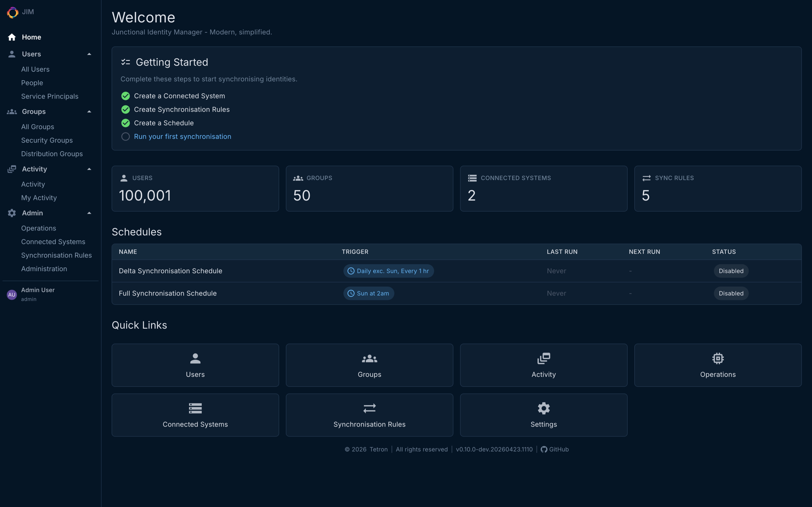
Task: Click the Users count card showing 100,001
Action: (x=195, y=188)
